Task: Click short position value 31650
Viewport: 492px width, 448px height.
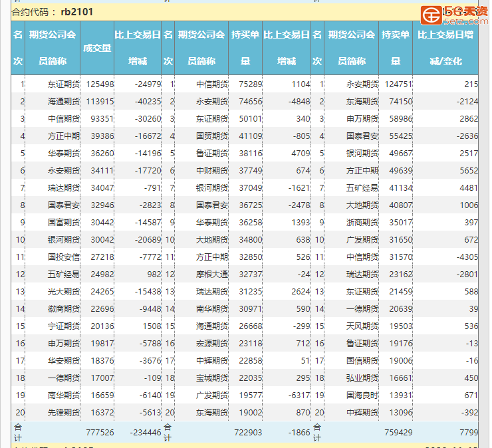Action: (401, 240)
